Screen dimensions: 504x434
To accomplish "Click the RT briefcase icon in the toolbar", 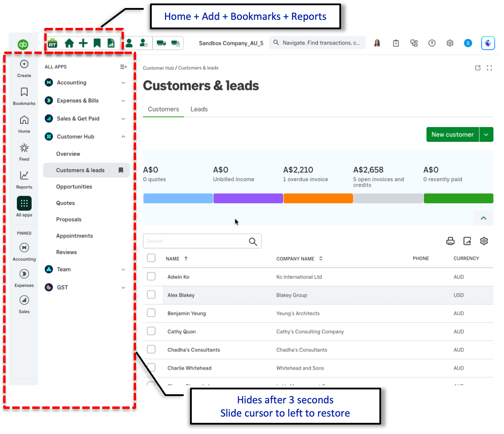I will pos(53,43).
